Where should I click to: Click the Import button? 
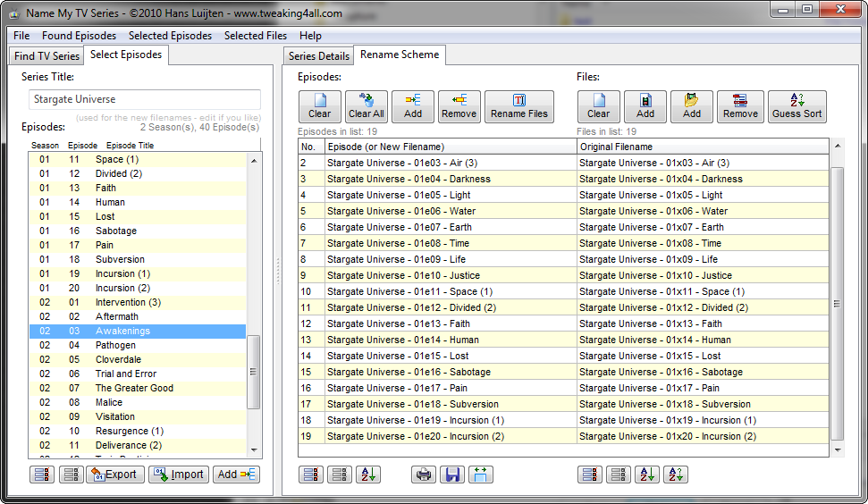pos(179,475)
